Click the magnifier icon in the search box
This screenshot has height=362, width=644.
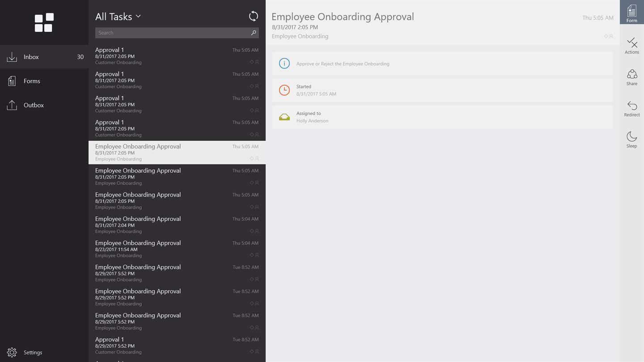click(254, 33)
